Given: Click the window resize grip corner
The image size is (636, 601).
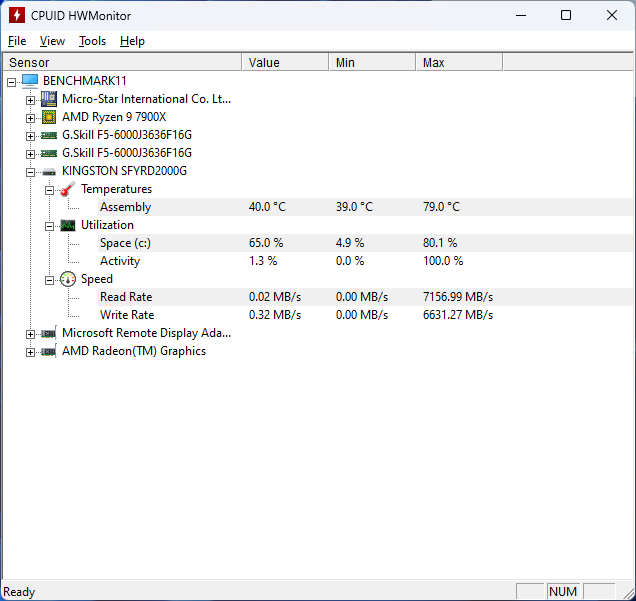Looking at the screenshot, I should click(x=628, y=593).
